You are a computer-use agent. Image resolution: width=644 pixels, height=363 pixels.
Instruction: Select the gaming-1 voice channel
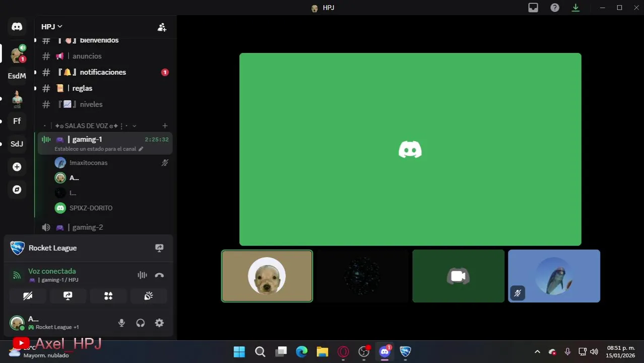[x=105, y=143]
